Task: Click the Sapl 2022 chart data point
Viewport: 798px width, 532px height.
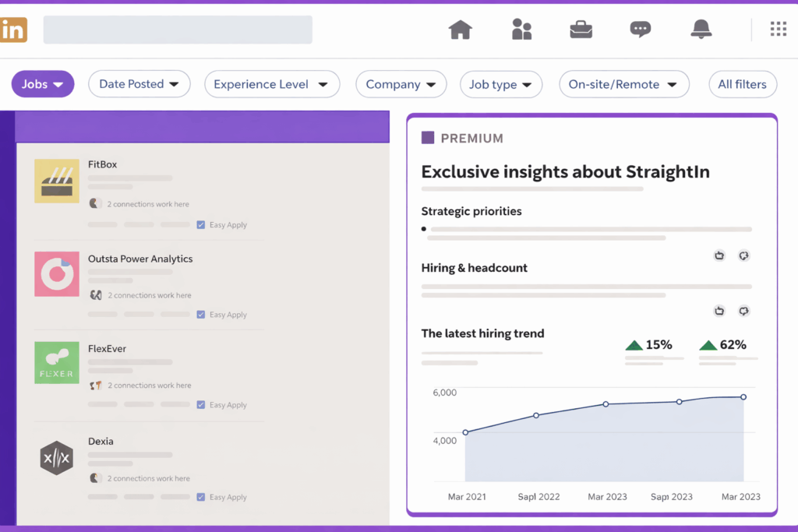Action: pos(536,415)
